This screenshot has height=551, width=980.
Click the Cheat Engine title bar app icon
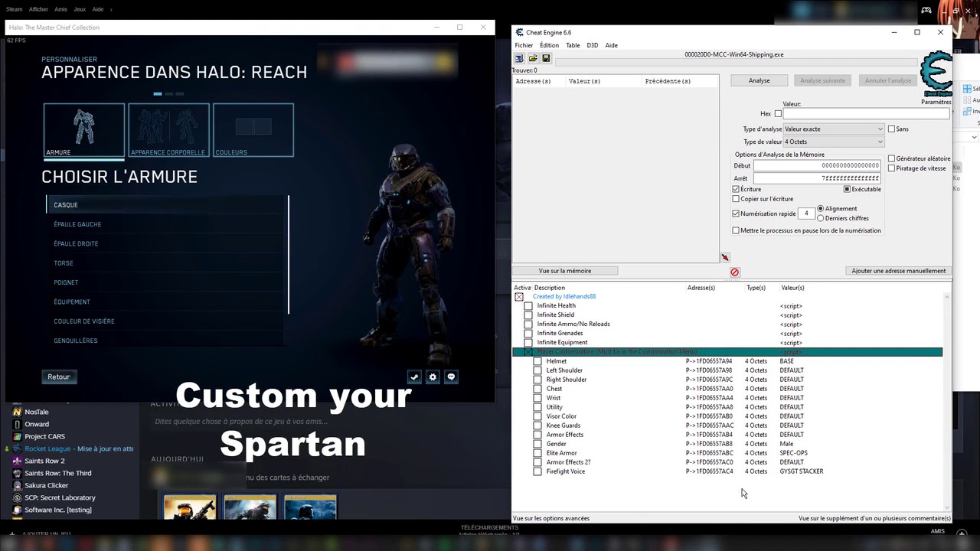click(520, 32)
